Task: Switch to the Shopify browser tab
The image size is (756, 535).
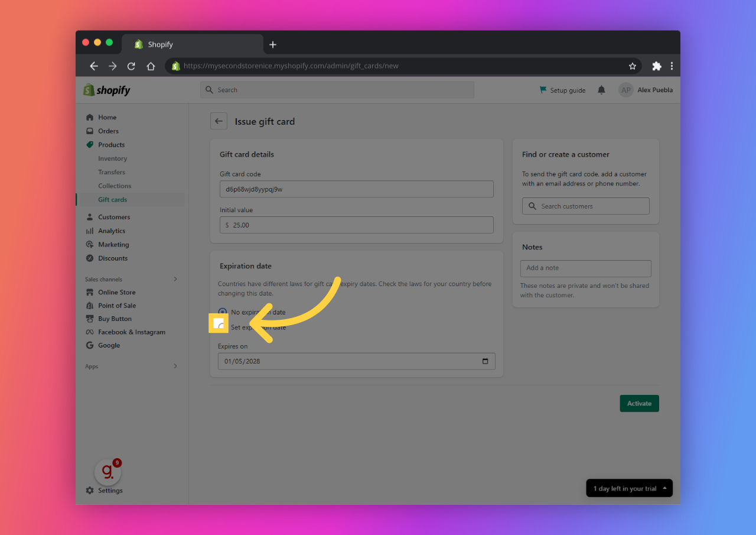Action: click(x=193, y=44)
